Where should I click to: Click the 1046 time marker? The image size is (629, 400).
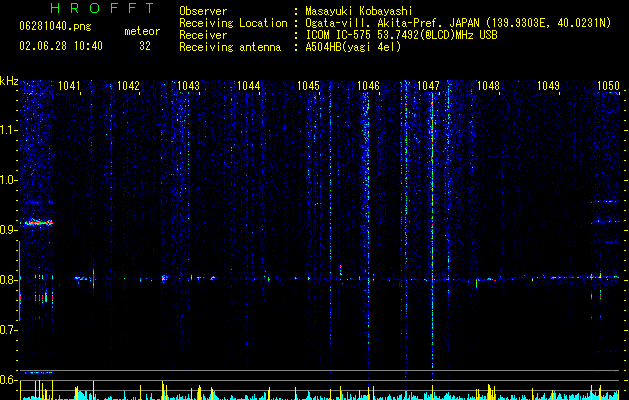(x=368, y=85)
